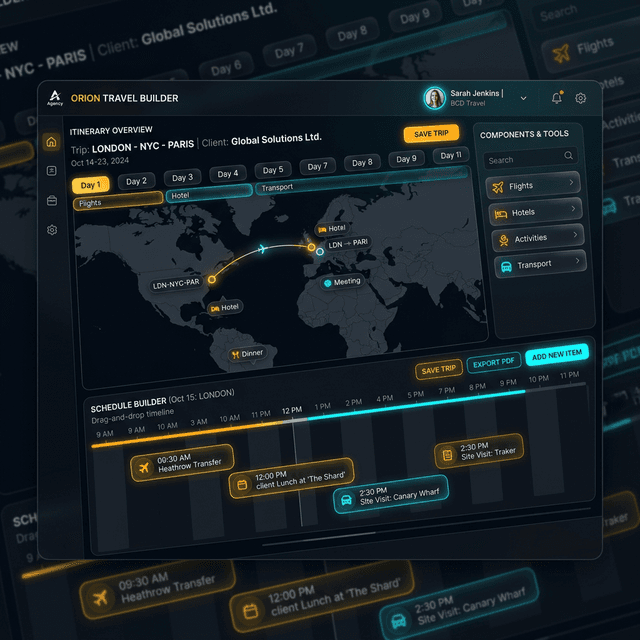This screenshot has height=640, width=640.
Task: Click the cyan afternoon segment of timeline bar
Action: pos(416,404)
